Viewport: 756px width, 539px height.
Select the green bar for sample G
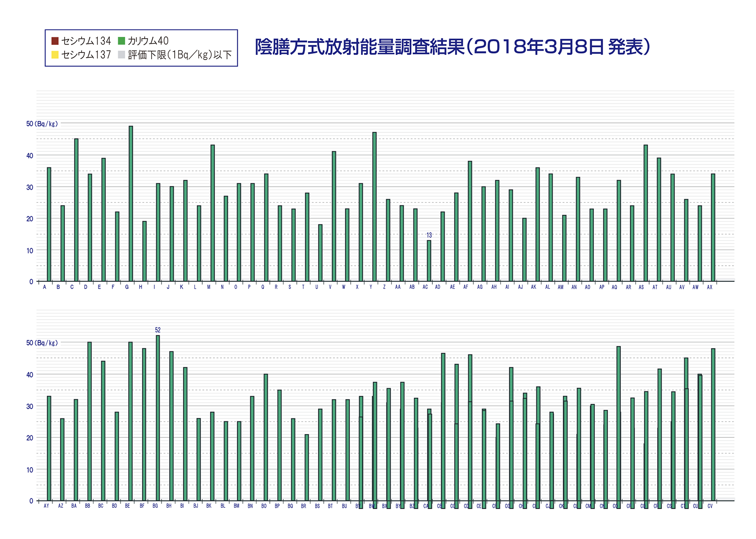(131, 204)
